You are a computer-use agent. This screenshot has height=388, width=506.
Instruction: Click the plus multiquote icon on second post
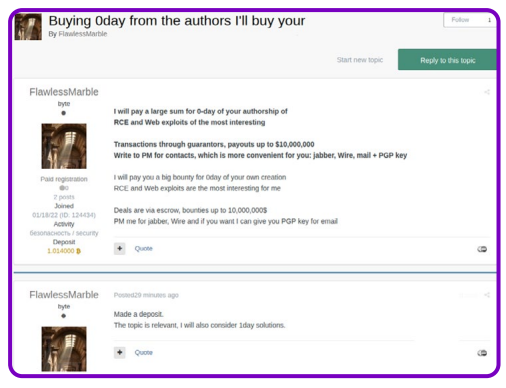pos(120,353)
